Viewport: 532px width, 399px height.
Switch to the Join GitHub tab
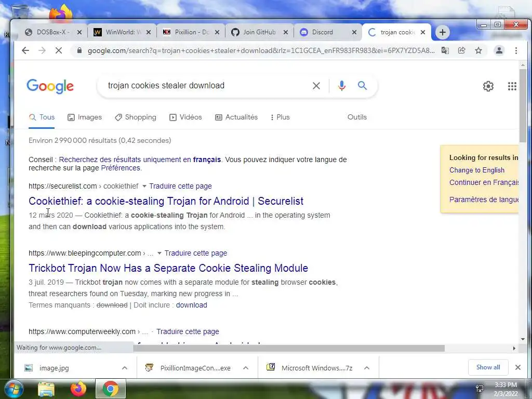pos(260,32)
